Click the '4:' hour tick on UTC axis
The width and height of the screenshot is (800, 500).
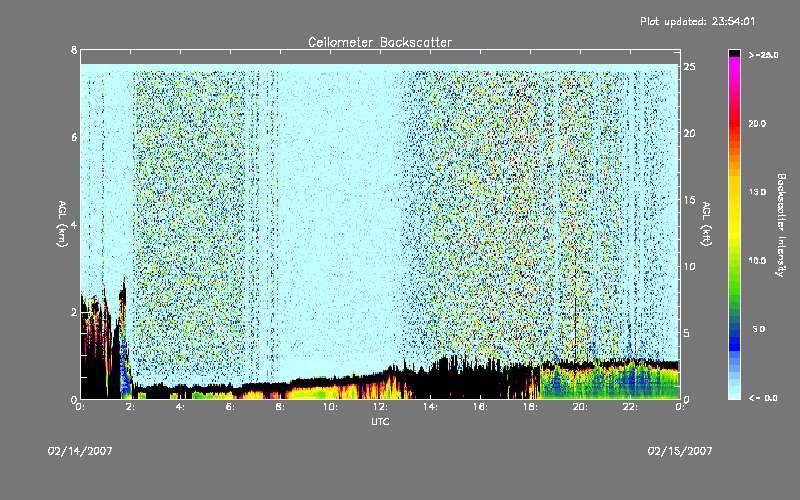181,407
